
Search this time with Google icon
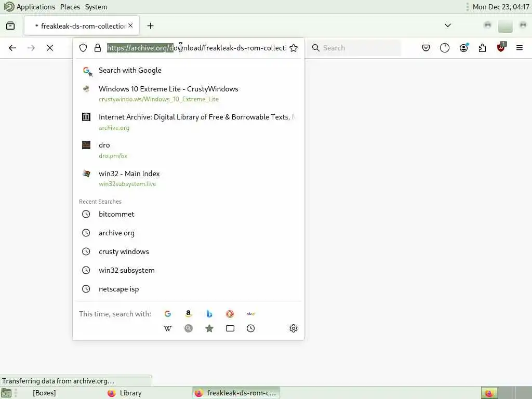pyautogui.click(x=168, y=314)
